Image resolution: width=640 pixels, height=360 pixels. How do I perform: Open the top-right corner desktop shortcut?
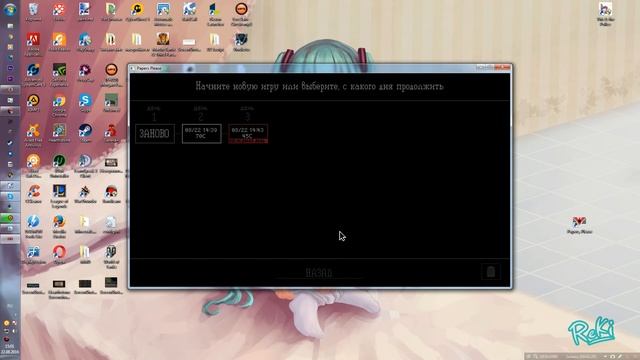(x=605, y=14)
